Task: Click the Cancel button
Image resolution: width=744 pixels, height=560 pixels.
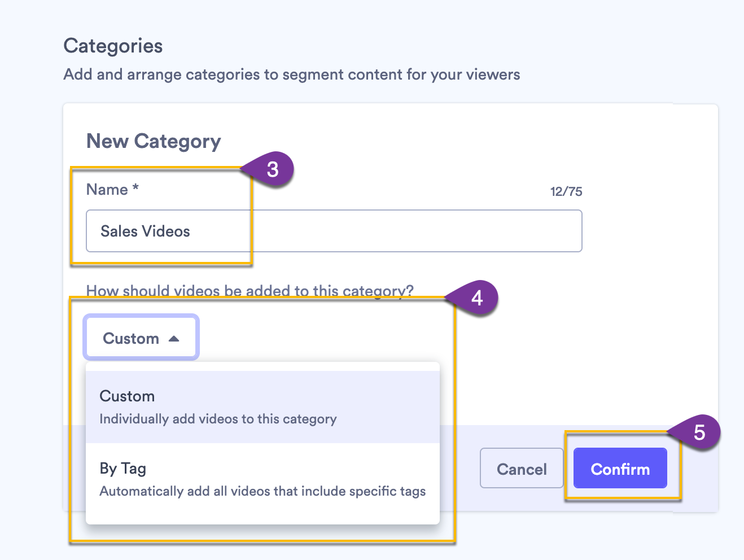Action: click(522, 468)
